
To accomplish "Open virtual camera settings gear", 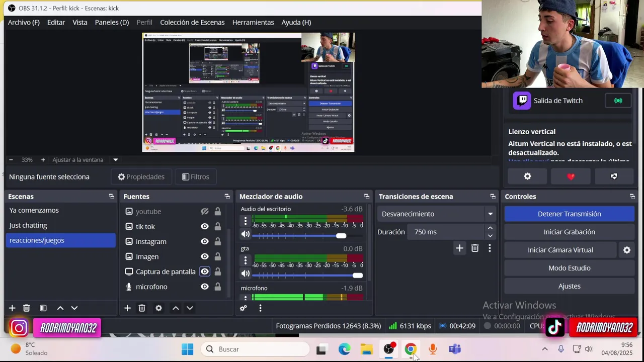I will coord(627,250).
